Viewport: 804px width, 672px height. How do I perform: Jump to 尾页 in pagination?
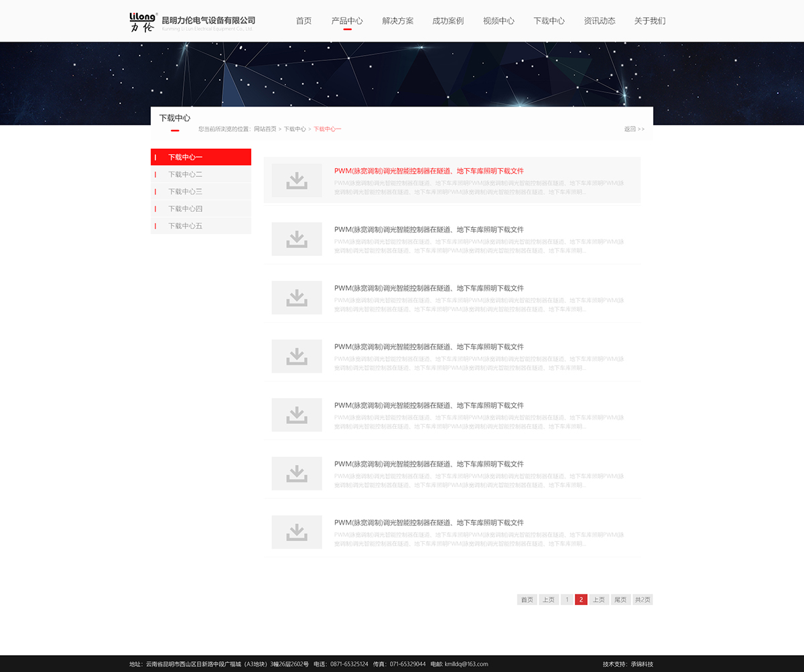[620, 600]
